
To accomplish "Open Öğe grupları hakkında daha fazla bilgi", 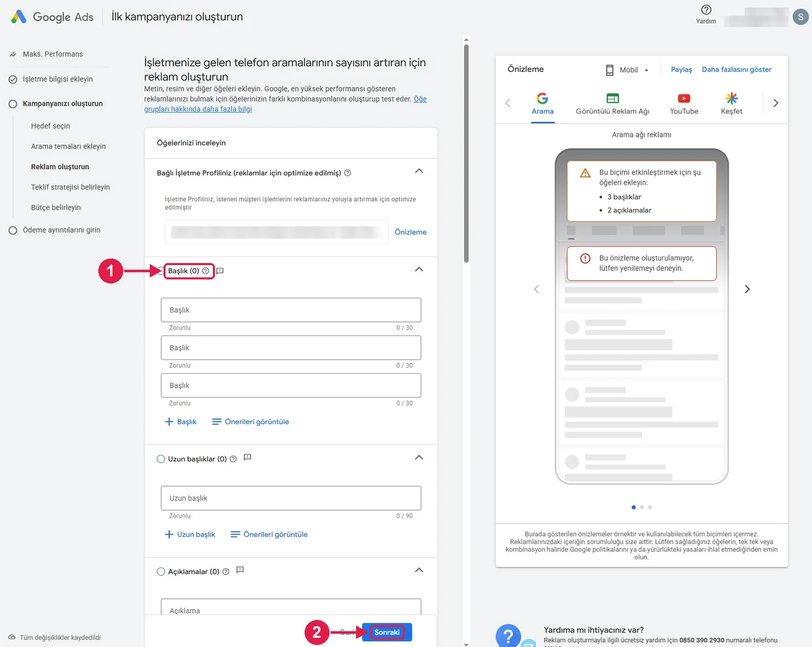I will pyautogui.click(x=198, y=109).
